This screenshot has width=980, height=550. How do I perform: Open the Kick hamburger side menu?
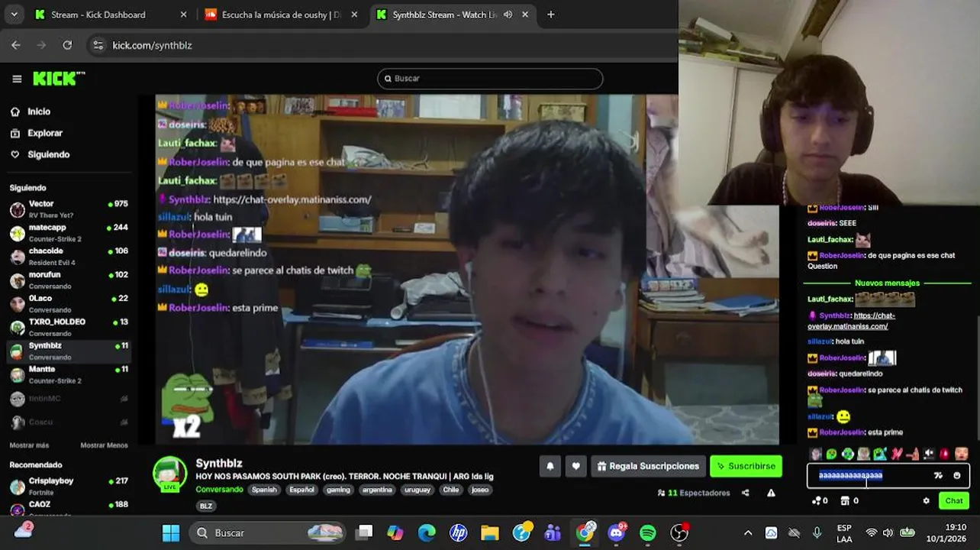pos(17,79)
